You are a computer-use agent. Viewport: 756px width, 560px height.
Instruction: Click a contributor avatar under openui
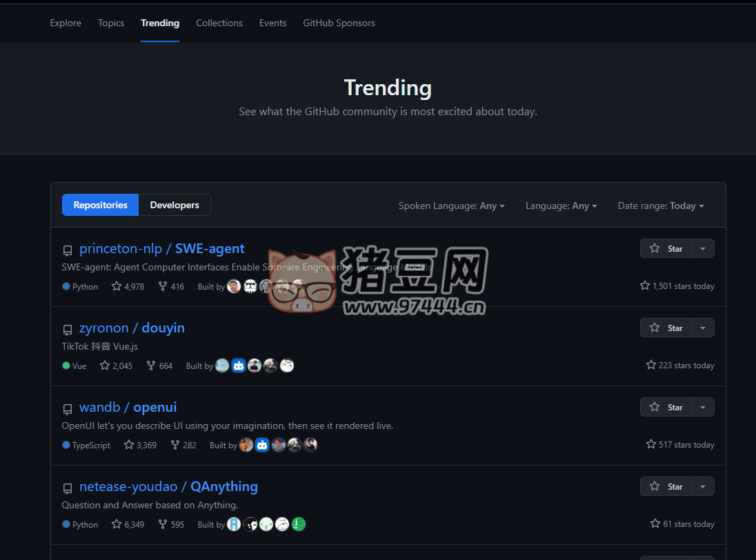point(246,445)
